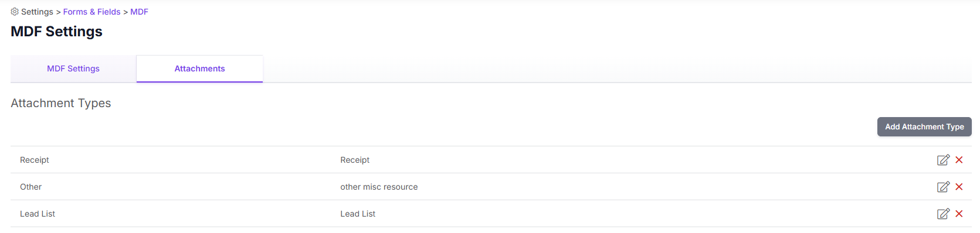The width and height of the screenshot is (980, 233).
Task: Select the Lead List row name
Action: pos(38,214)
